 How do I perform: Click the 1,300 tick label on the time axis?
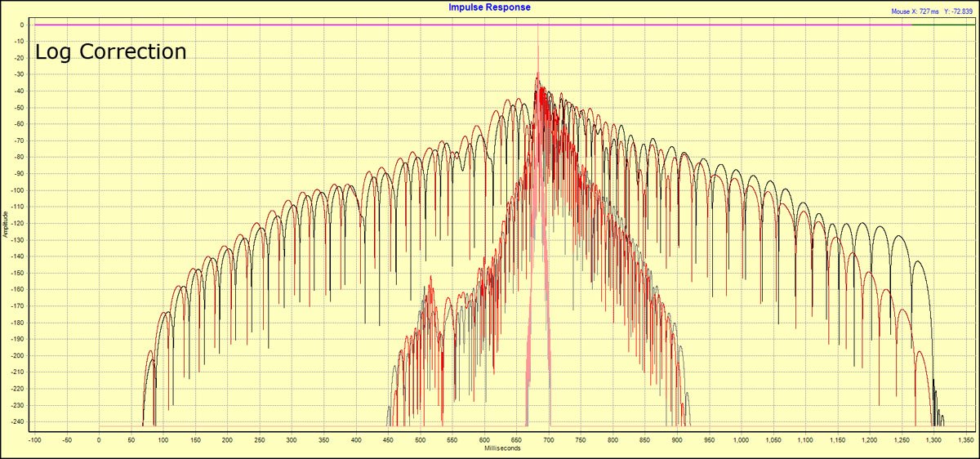(935, 439)
